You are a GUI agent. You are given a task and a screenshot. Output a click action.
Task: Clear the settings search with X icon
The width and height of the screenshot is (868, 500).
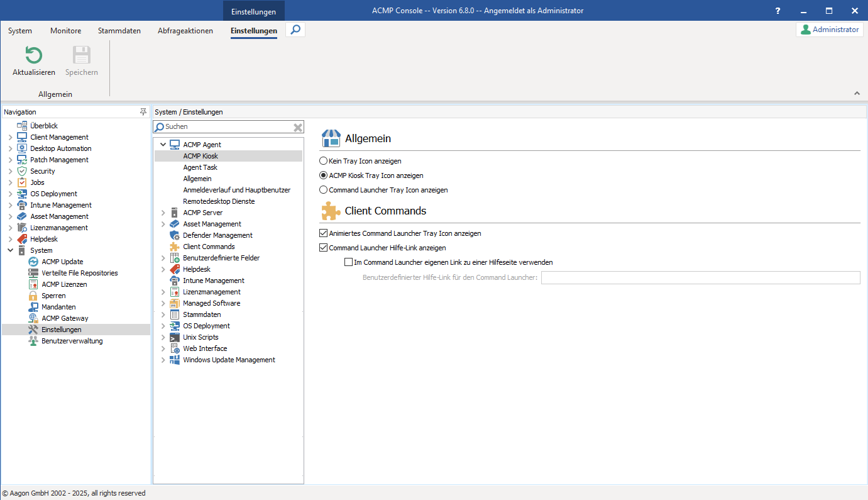298,127
